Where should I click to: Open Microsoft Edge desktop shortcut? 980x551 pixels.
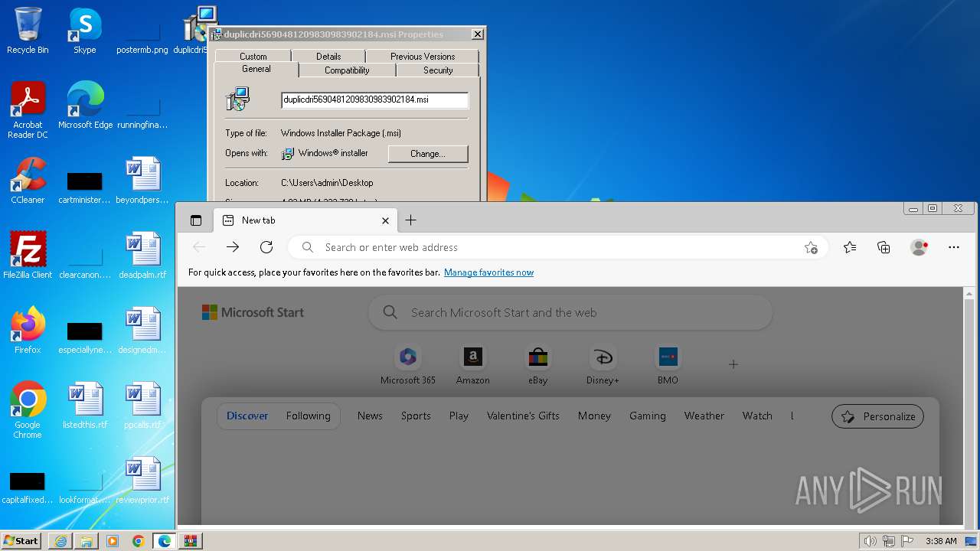pyautogui.click(x=85, y=106)
